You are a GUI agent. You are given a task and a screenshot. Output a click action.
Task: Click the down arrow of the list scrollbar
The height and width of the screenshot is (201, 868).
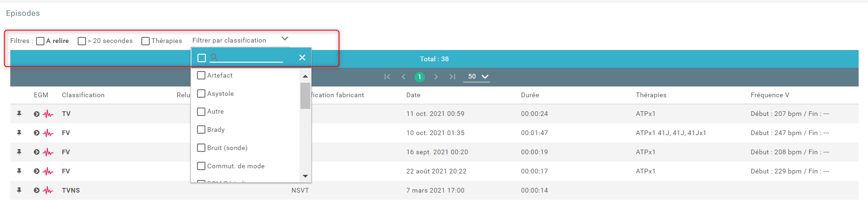(x=305, y=176)
